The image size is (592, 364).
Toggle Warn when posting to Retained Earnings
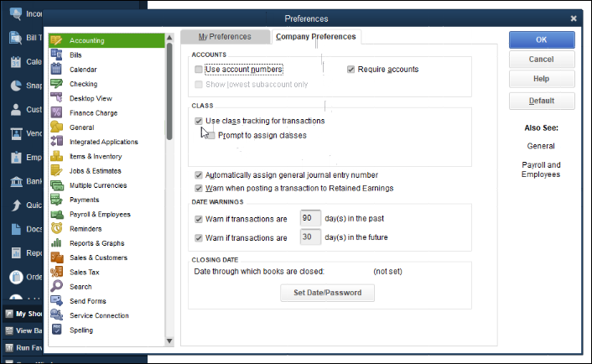(199, 188)
